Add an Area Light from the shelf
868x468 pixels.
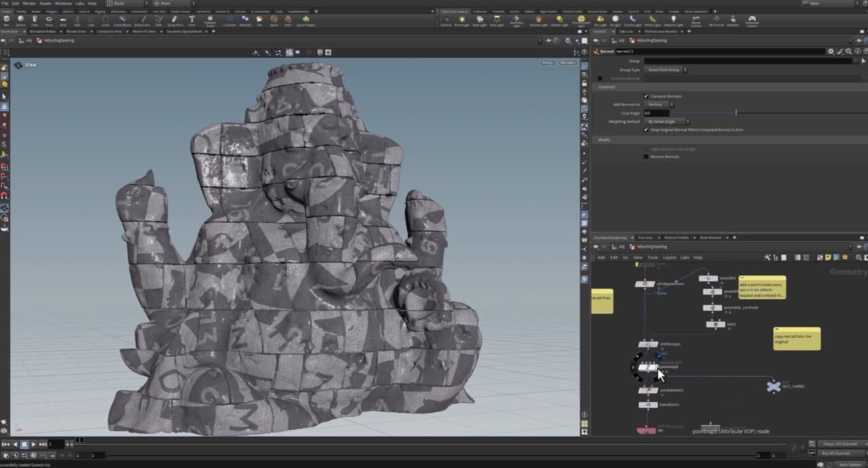coord(496,20)
